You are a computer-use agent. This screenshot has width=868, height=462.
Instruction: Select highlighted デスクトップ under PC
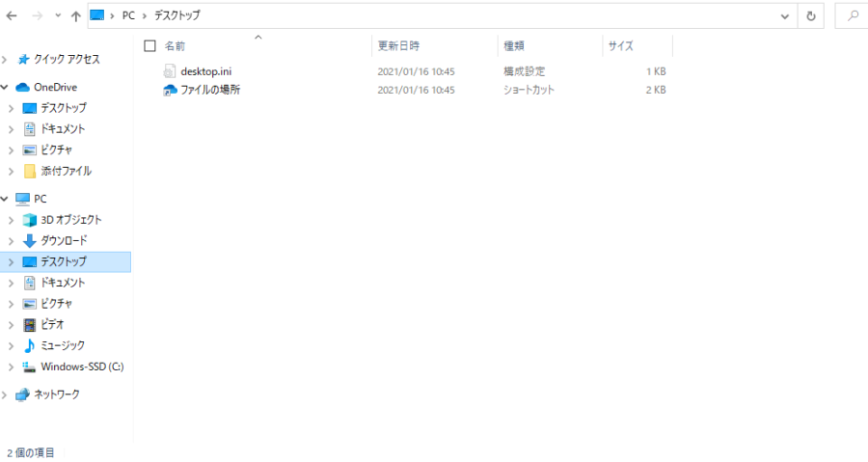click(66, 261)
